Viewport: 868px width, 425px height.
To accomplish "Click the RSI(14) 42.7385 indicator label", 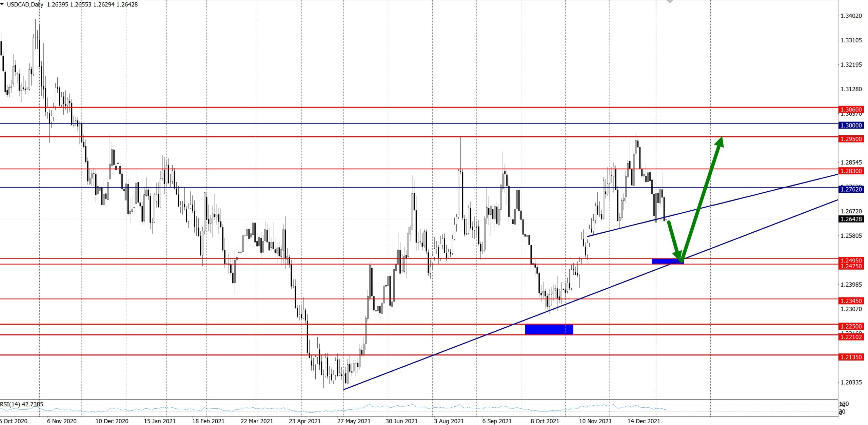I will 22,404.
